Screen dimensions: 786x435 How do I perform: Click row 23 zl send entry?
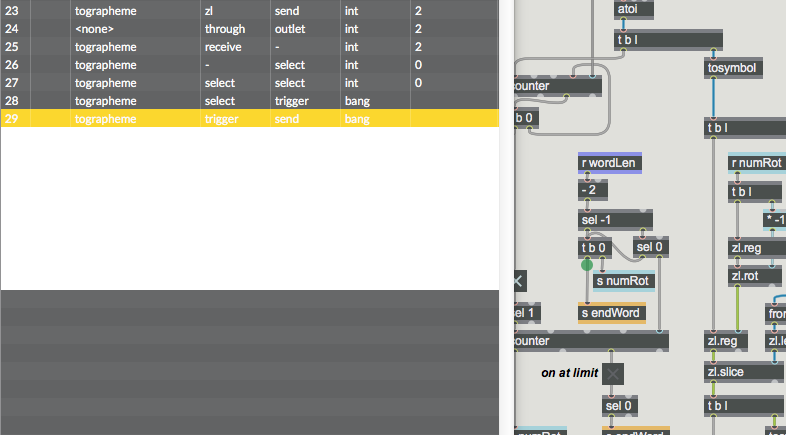coord(249,11)
